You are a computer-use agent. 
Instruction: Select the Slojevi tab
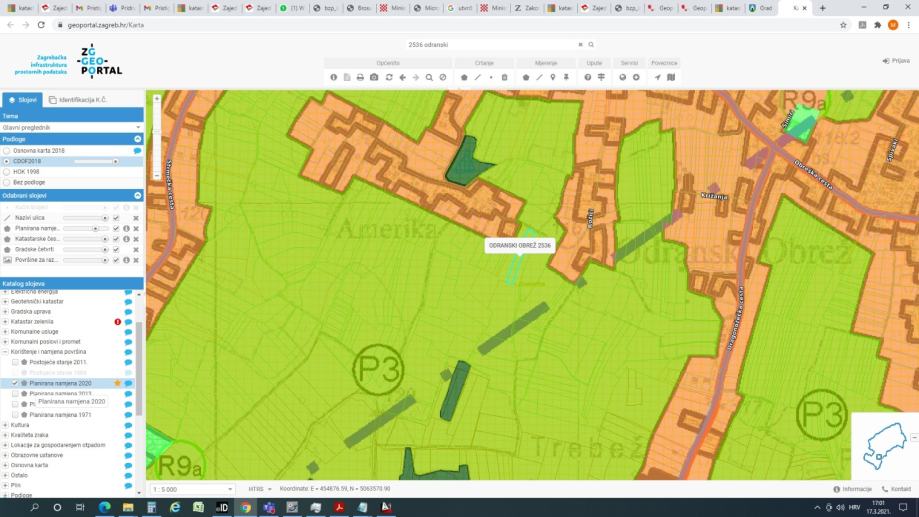22,100
